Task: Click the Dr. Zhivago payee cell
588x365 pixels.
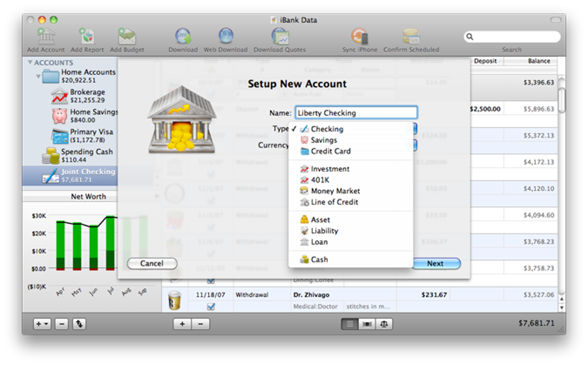Action: (311, 295)
